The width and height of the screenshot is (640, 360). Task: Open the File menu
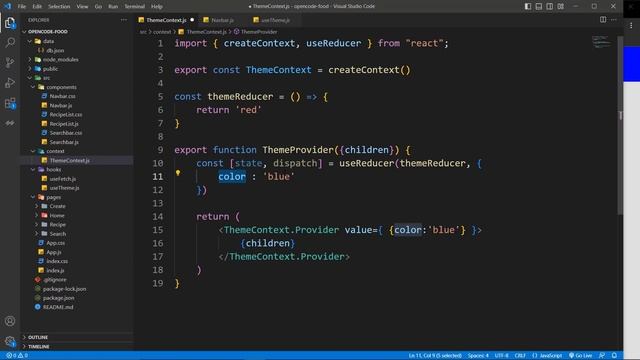tap(22, 7)
